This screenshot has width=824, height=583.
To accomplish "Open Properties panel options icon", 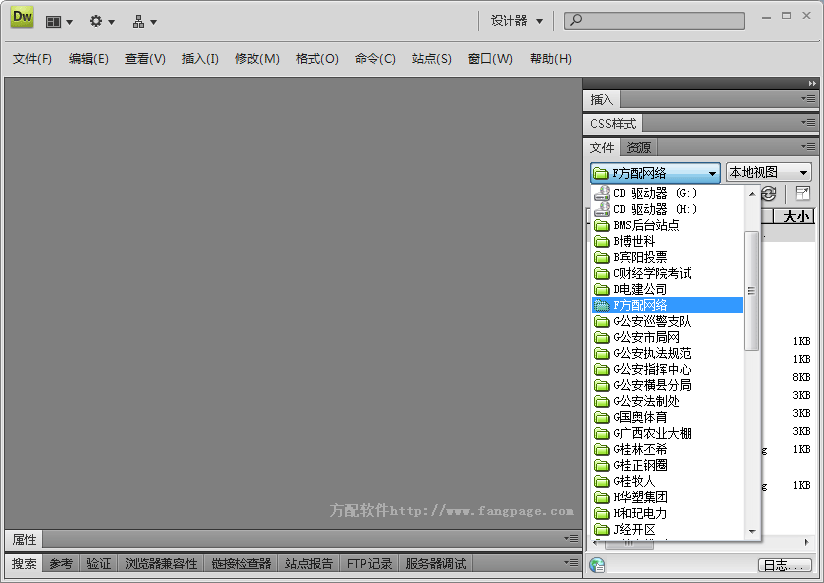I will coord(571,538).
